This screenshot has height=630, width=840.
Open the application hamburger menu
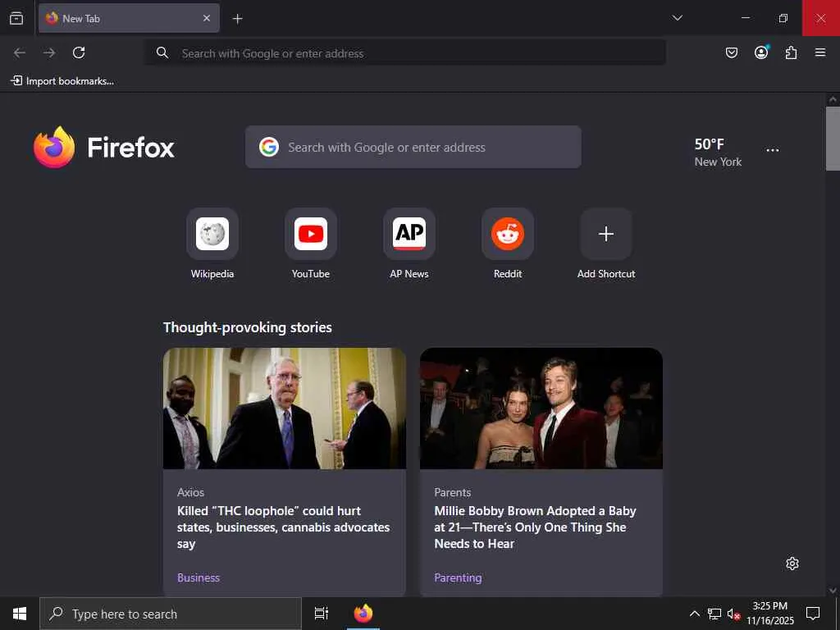(820, 52)
